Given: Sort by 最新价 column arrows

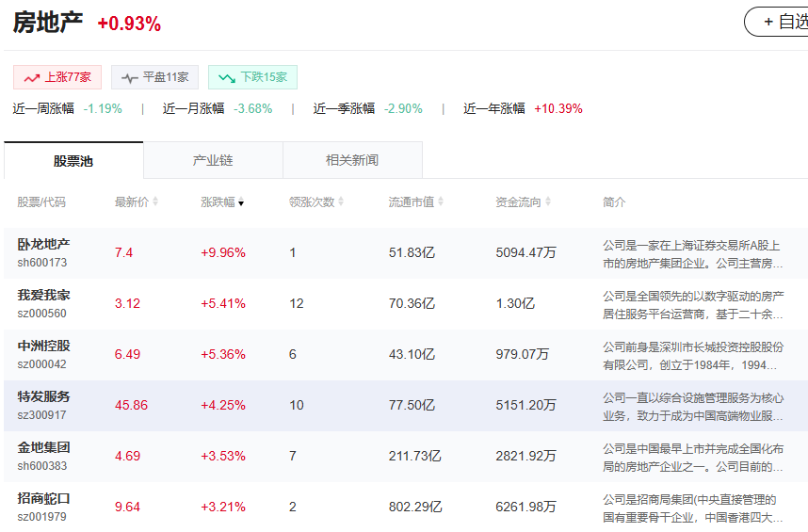Looking at the screenshot, I should (155, 202).
